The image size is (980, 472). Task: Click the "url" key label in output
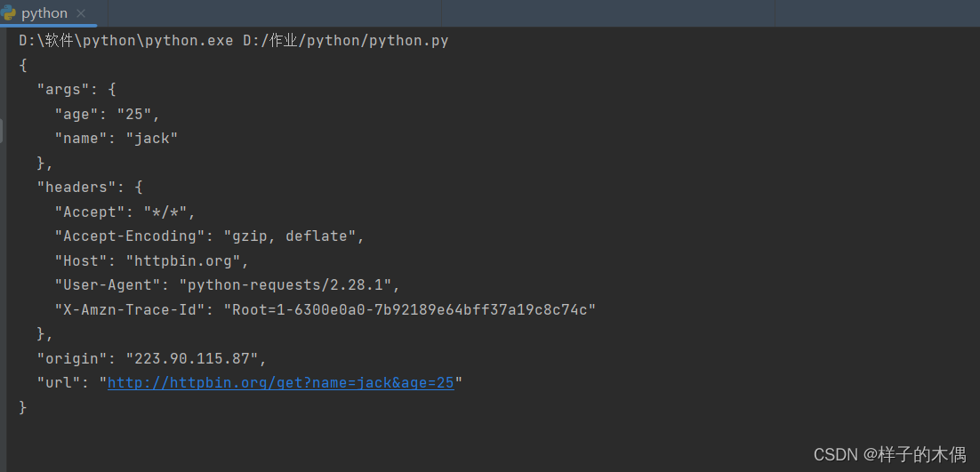(x=55, y=383)
